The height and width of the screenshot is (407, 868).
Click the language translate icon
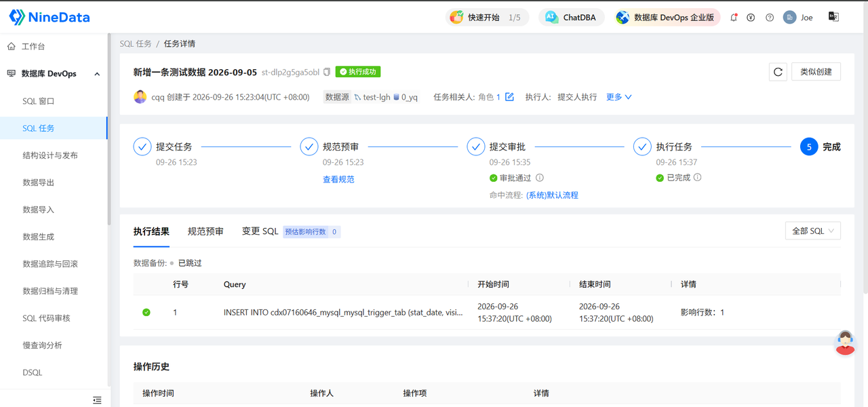click(833, 17)
